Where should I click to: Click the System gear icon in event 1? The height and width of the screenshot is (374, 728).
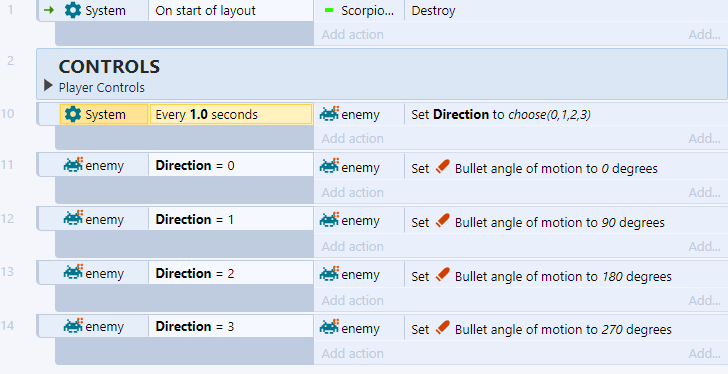coord(73,10)
